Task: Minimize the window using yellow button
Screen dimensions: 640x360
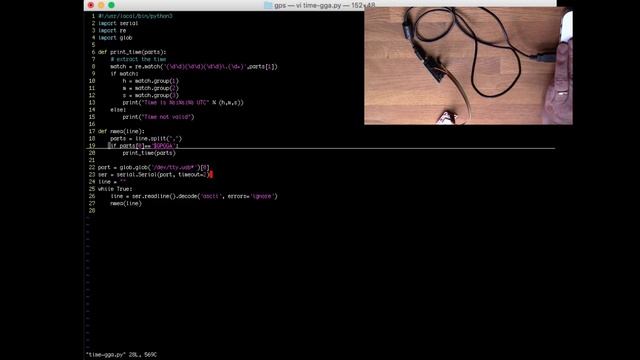Action: (101, 5)
